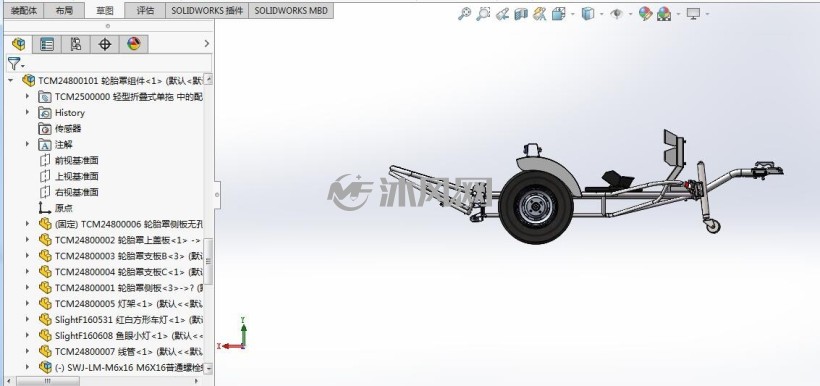Click the Zoom to Fit magnifier icon

464,14
